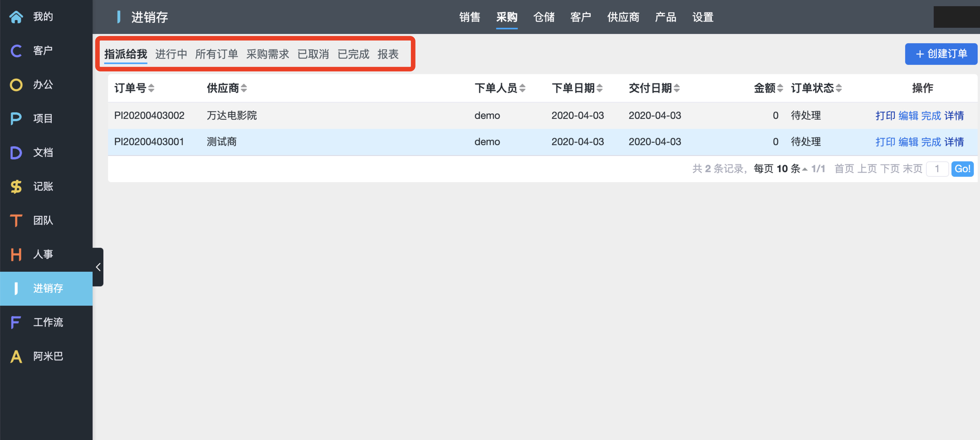Click the home icon for 我的
Screen dimensions: 980x440
click(x=16, y=17)
